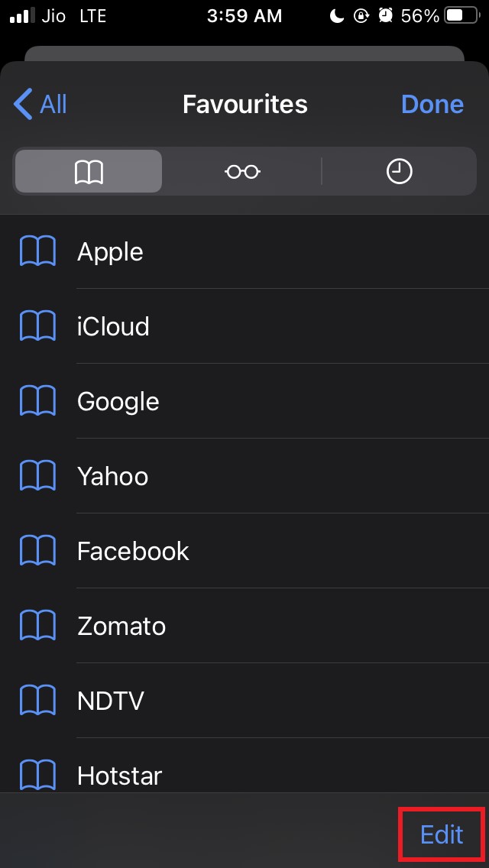Image resolution: width=489 pixels, height=868 pixels.
Task: Open the History clock icon
Action: click(400, 171)
